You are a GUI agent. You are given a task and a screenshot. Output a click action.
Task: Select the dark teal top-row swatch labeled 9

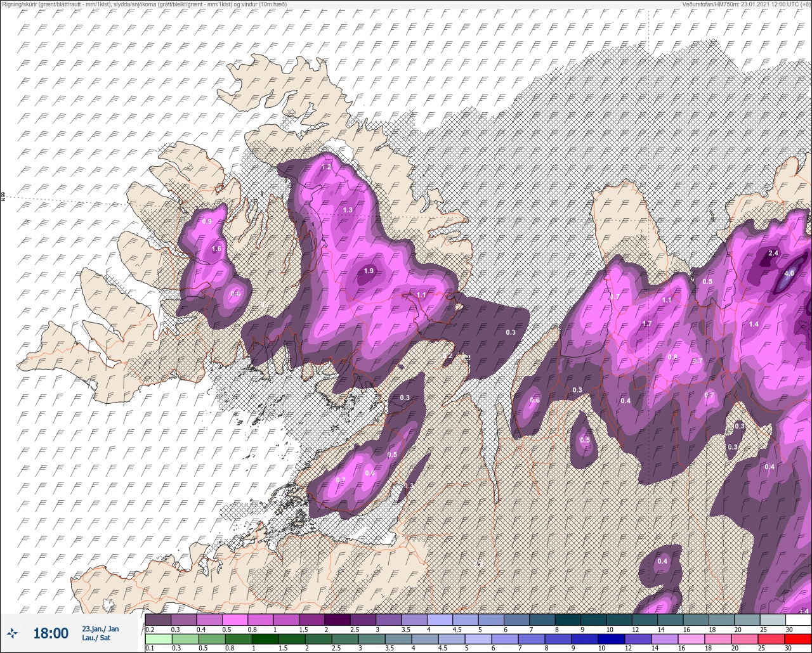point(593,619)
